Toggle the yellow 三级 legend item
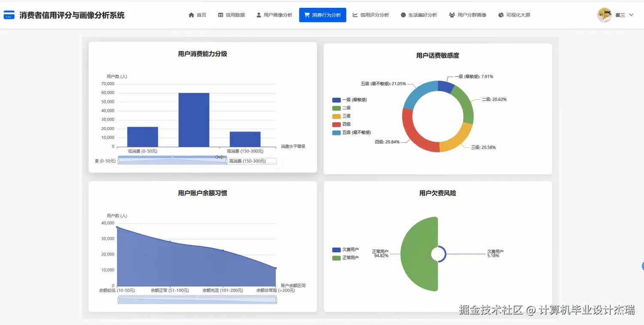The height and width of the screenshot is (325, 644). [x=341, y=116]
